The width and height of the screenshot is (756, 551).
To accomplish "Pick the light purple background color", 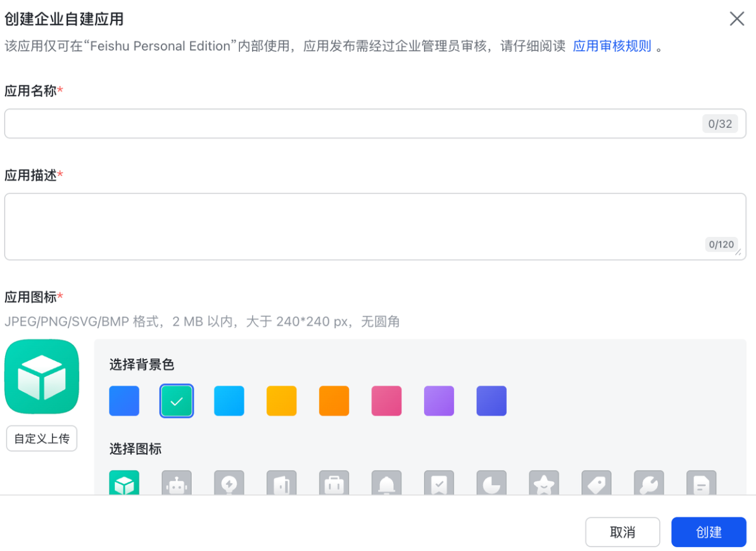I will pyautogui.click(x=439, y=401).
